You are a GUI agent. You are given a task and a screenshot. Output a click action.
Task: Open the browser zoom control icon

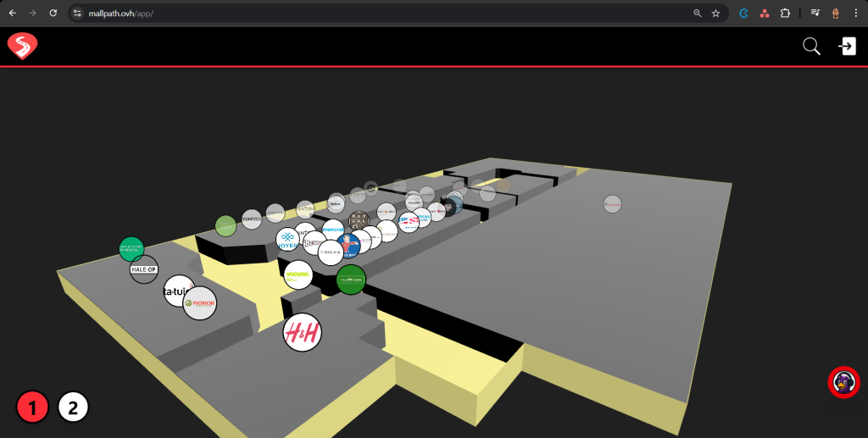pos(698,14)
